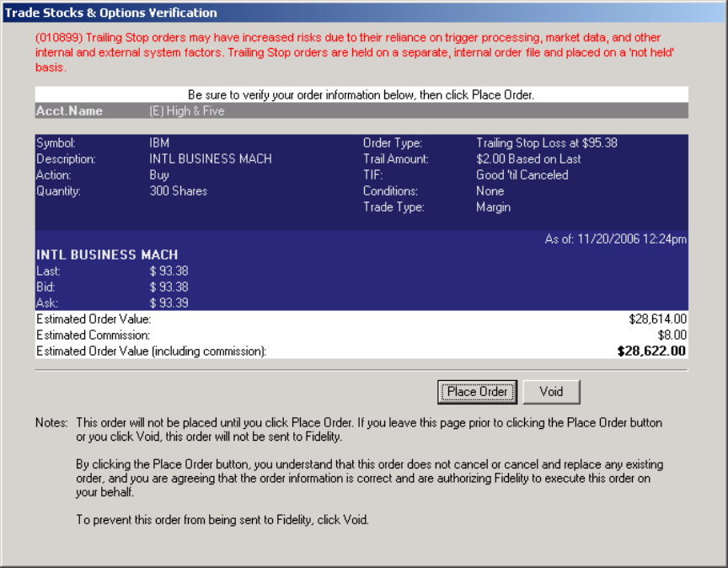This screenshot has height=568, width=728.
Task: Click the Acct.Name label
Action: click(x=69, y=111)
